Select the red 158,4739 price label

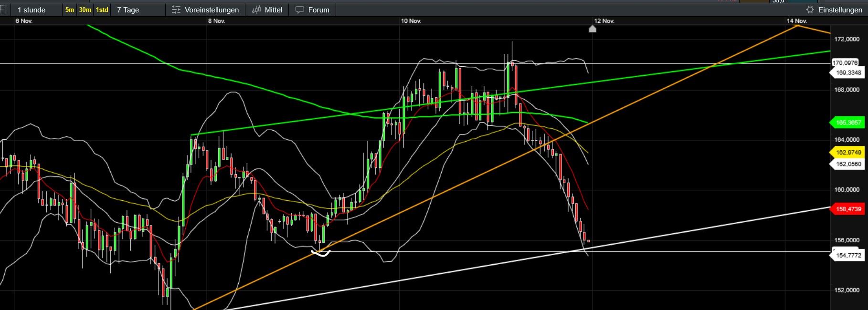point(848,209)
